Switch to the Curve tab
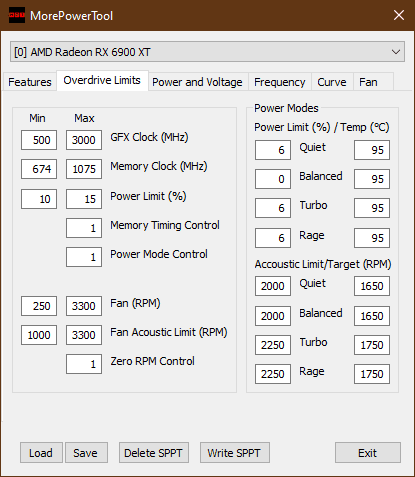This screenshot has height=477, width=415. click(332, 82)
